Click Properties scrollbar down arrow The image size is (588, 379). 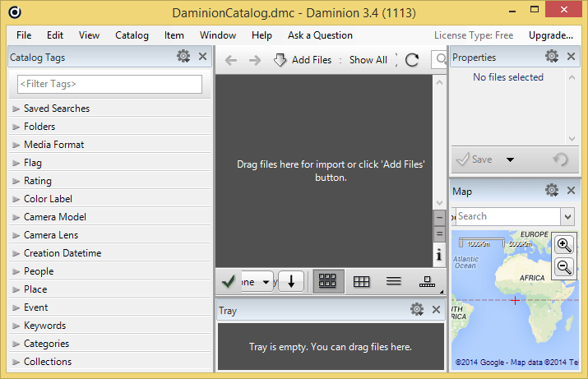tap(572, 138)
